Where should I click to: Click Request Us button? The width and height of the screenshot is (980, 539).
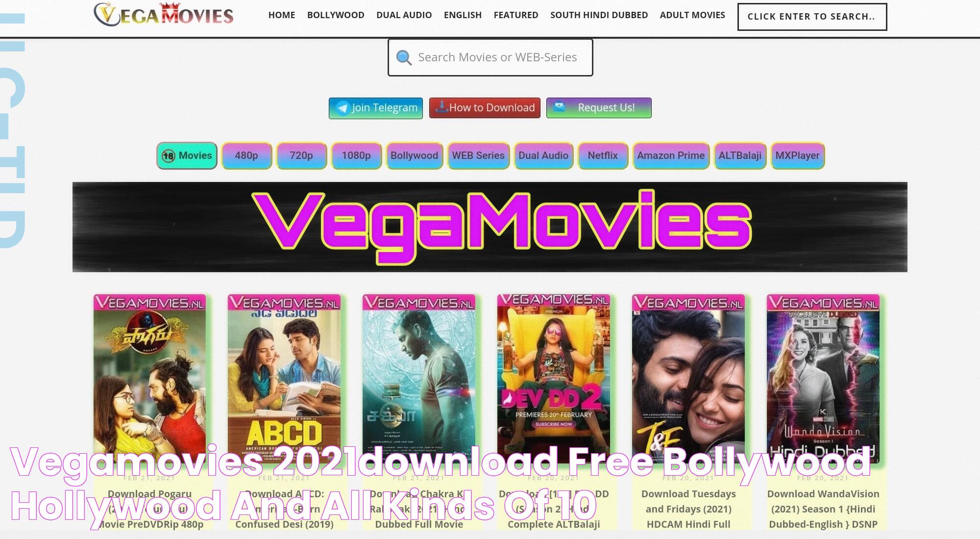(x=599, y=107)
